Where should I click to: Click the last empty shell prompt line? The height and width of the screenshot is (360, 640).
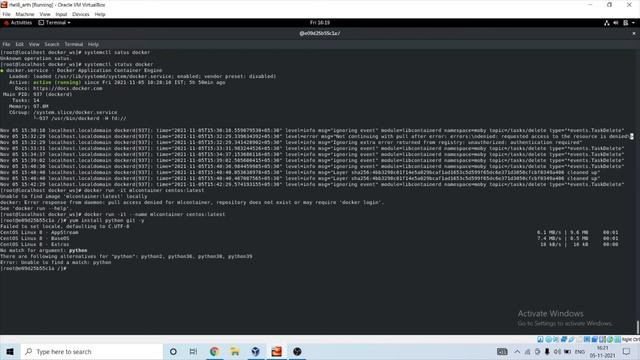click(x=33, y=269)
